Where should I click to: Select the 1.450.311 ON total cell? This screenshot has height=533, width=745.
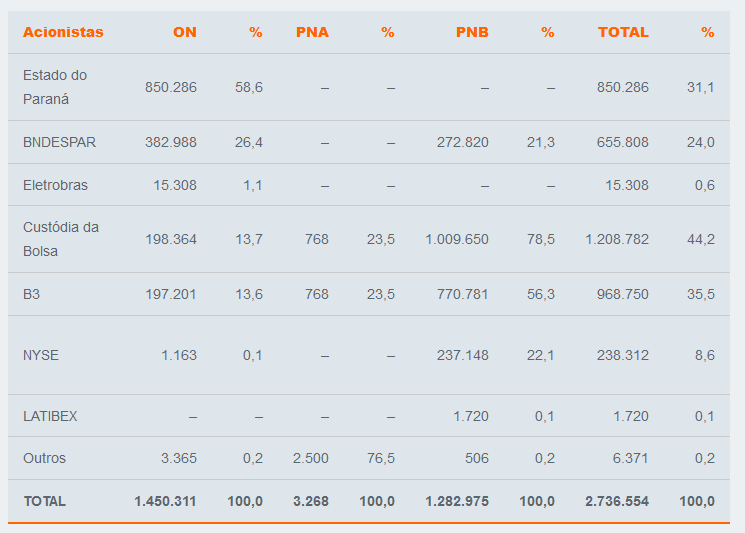pyautogui.click(x=165, y=501)
